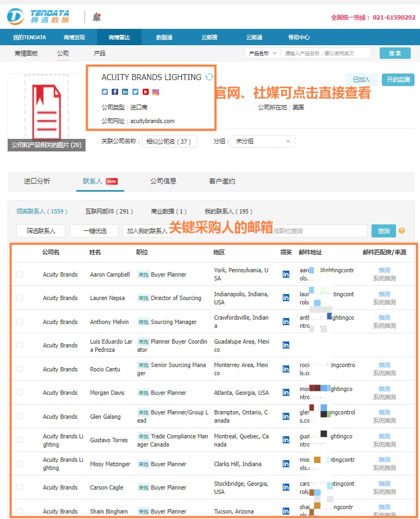This screenshot has width=420, height=519.
Task: Check the Morgan Davis row checkbox
Action: click(x=20, y=392)
